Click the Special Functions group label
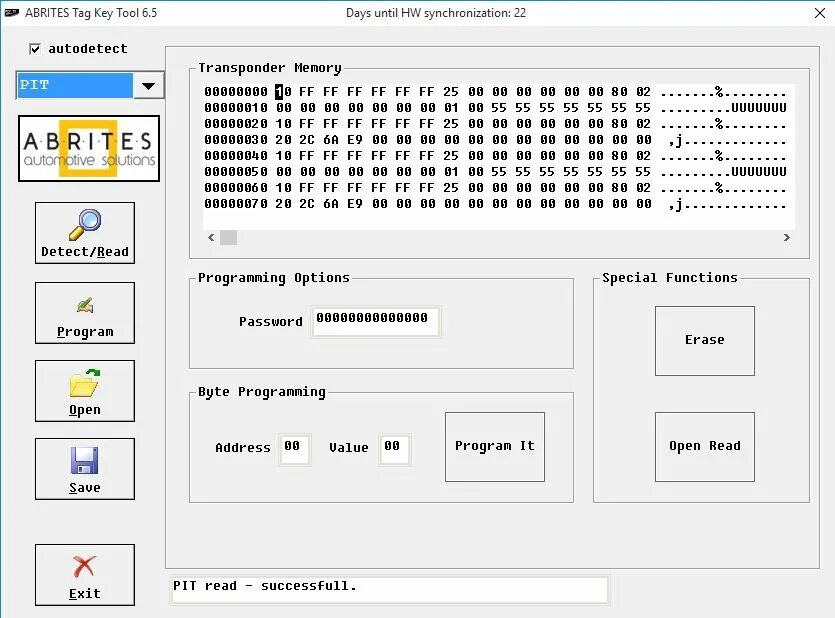The width and height of the screenshot is (835, 618). click(670, 278)
